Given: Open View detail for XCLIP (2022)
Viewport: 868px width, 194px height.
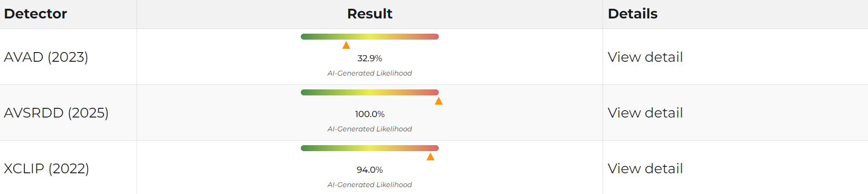Looking at the screenshot, I should coord(645,169).
